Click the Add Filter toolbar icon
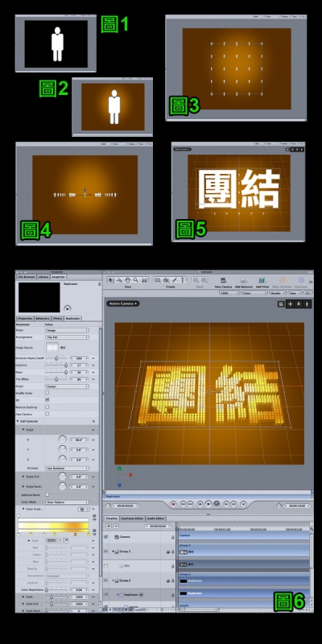 tap(262, 280)
